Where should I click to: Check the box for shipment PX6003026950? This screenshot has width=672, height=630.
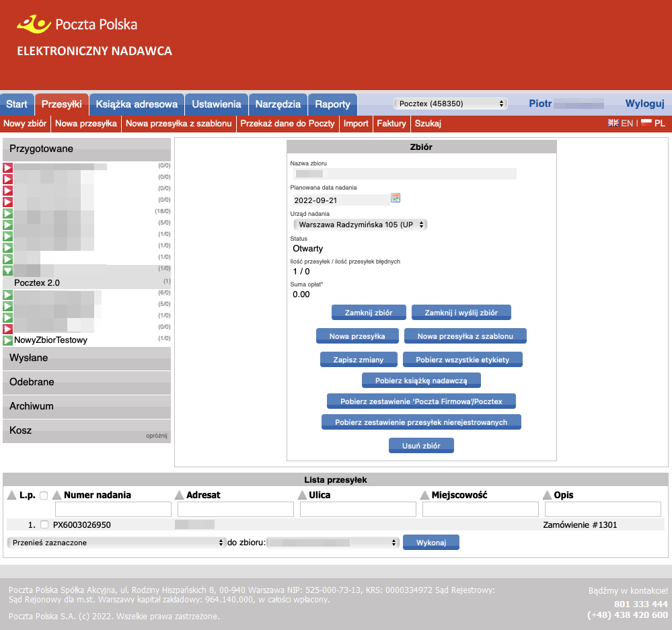coord(44,524)
